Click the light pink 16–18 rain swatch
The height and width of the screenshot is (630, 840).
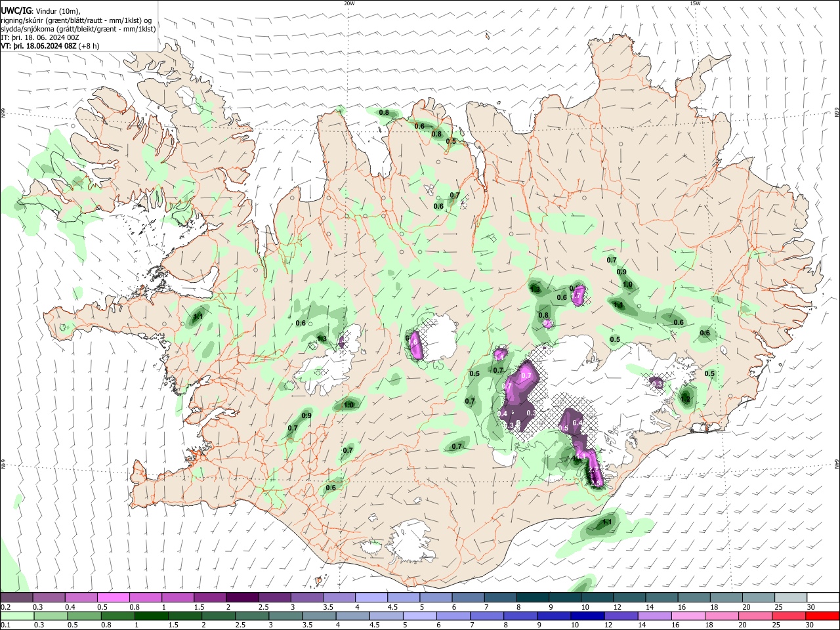pyautogui.click(x=688, y=616)
